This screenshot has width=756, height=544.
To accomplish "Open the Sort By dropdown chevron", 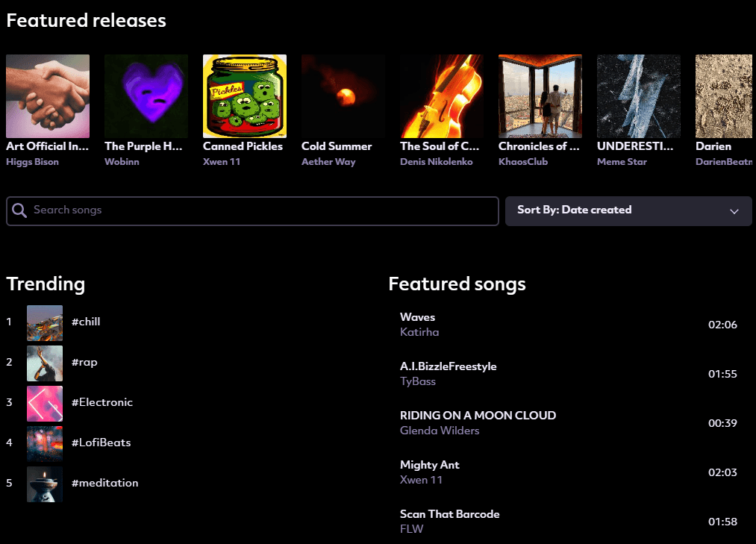I will [734, 211].
